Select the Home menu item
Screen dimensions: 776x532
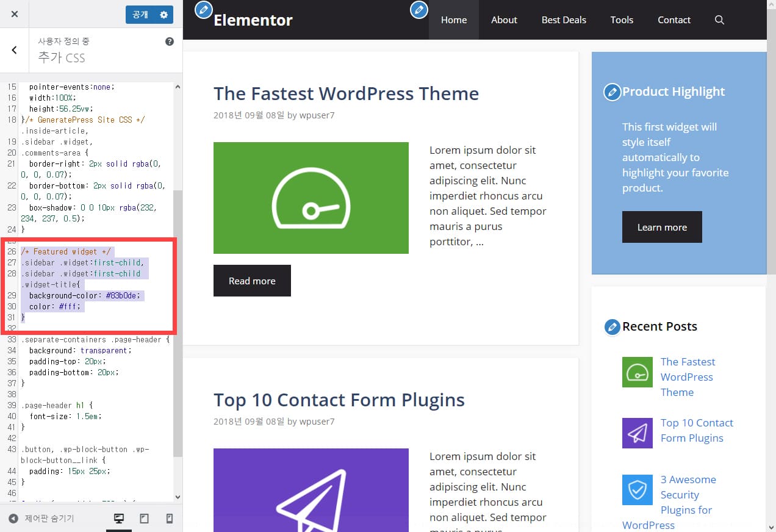[x=454, y=20]
